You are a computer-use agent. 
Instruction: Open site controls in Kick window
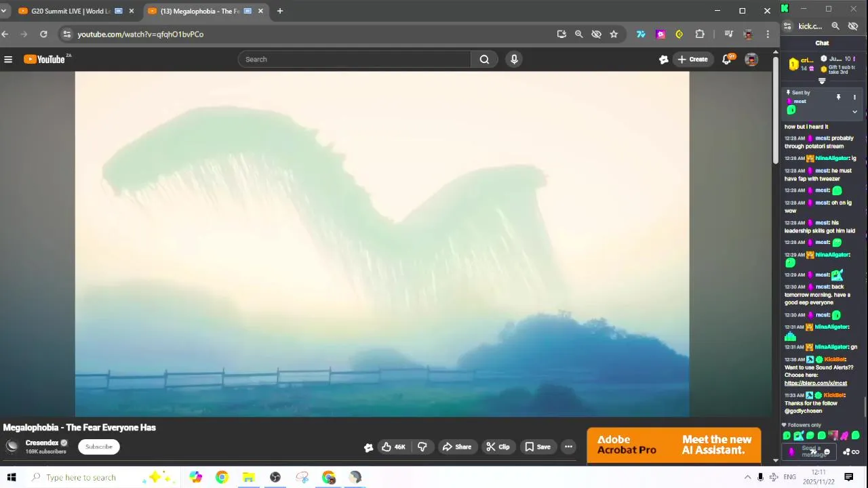(787, 26)
